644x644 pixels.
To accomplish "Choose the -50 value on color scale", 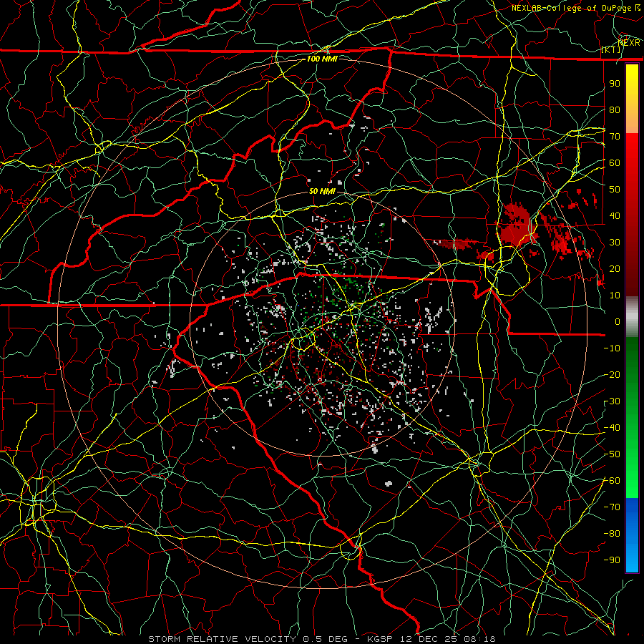I will click(x=612, y=454).
